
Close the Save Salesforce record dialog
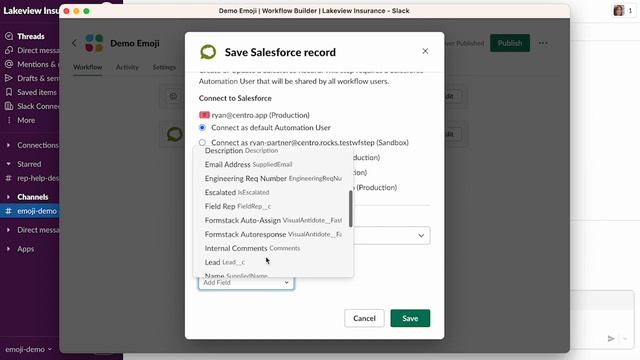point(425,51)
